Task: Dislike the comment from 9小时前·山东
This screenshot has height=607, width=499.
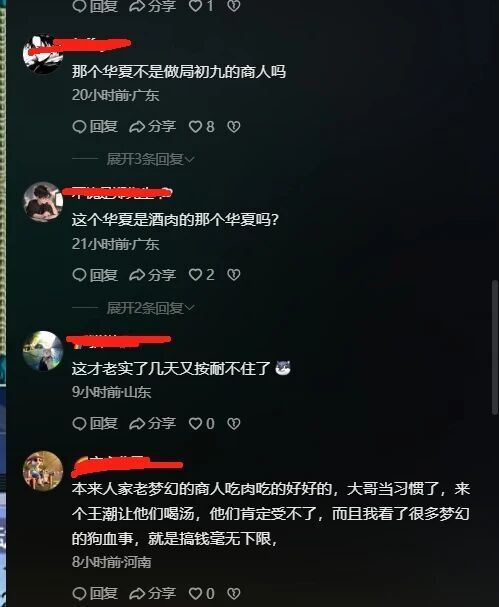Action: click(x=233, y=424)
